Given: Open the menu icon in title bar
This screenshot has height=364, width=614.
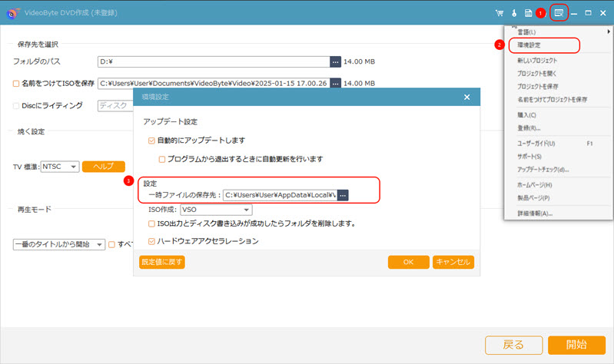Looking at the screenshot, I should (x=559, y=13).
